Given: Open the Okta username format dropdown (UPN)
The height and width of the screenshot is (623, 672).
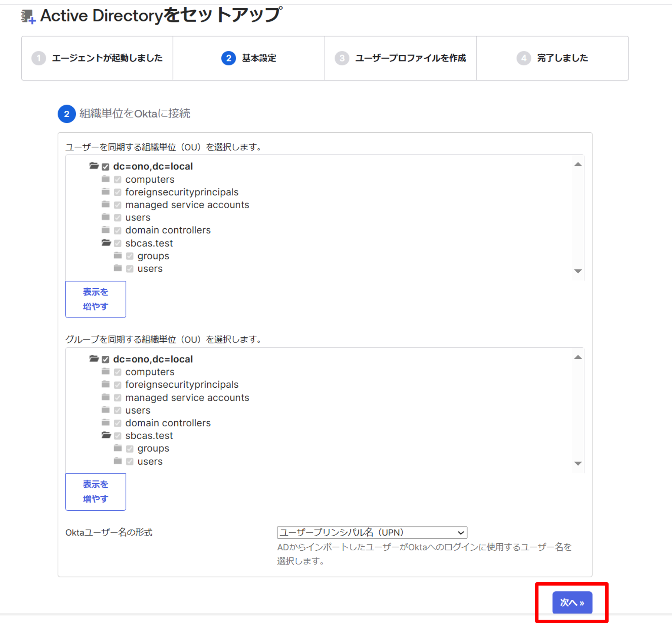Looking at the screenshot, I should point(372,533).
